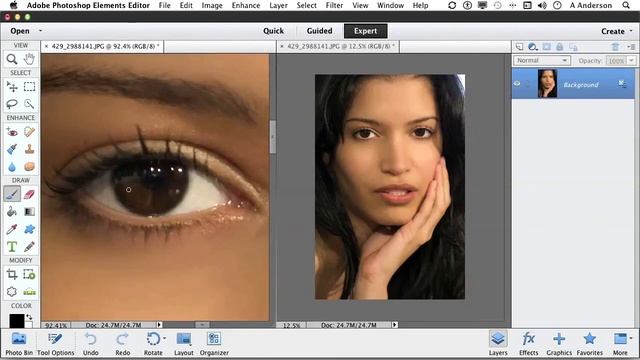Open the Enhance menu
Screen dimensions: 640x360
click(x=246, y=5)
